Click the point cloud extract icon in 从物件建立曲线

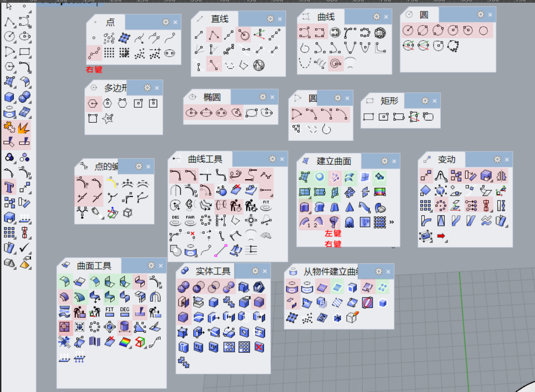(307, 318)
